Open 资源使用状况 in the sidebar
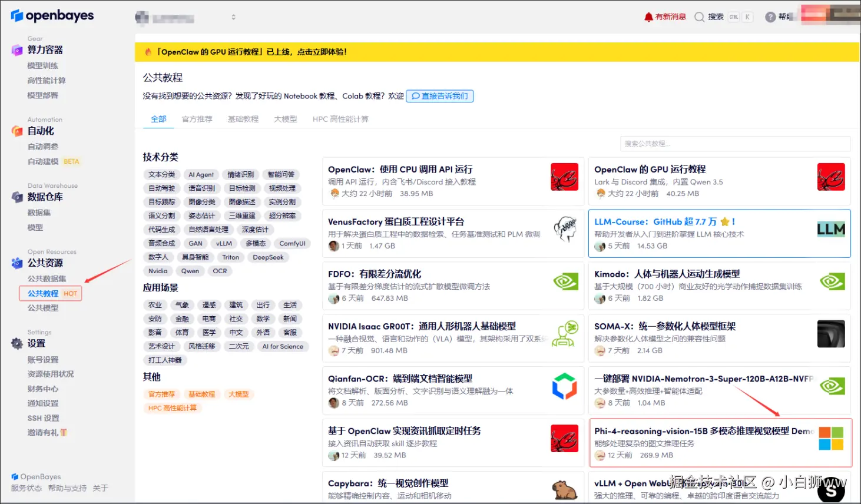The image size is (861, 504). pos(51,374)
